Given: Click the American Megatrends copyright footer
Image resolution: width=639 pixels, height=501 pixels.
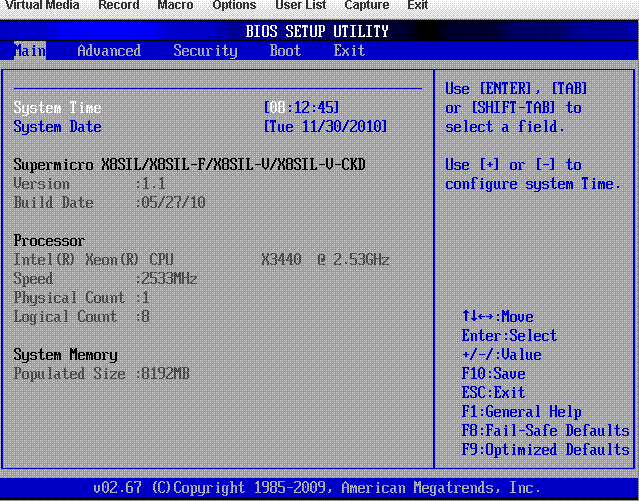Looking at the screenshot, I should pos(317,488).
